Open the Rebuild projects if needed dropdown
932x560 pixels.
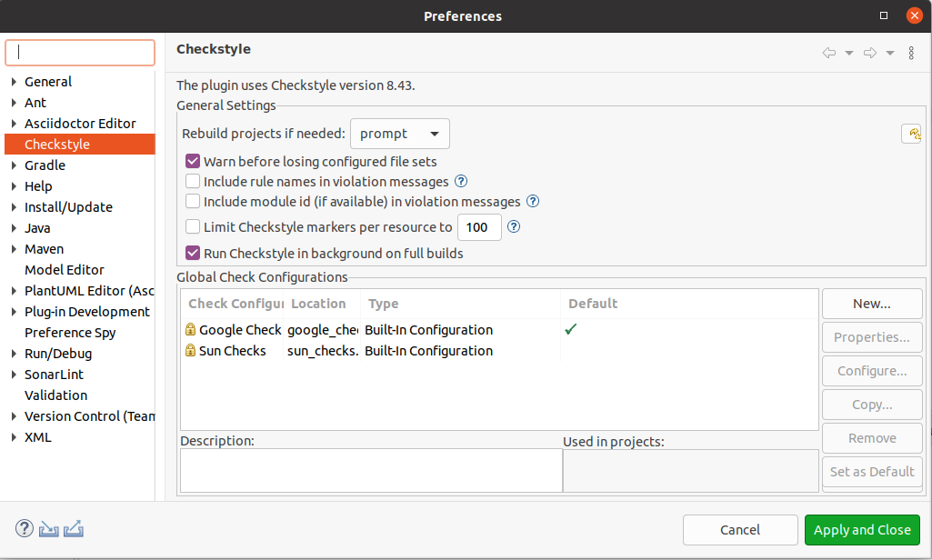click(400, 134)
